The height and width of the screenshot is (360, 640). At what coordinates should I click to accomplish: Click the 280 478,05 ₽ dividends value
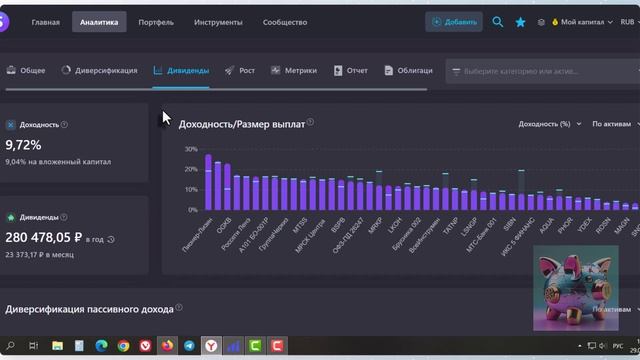44,238
